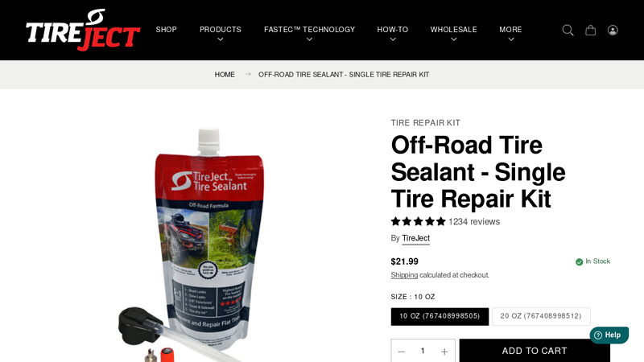
Task: Expand the FasTec Technology dropdown
Action: [309, 33]
